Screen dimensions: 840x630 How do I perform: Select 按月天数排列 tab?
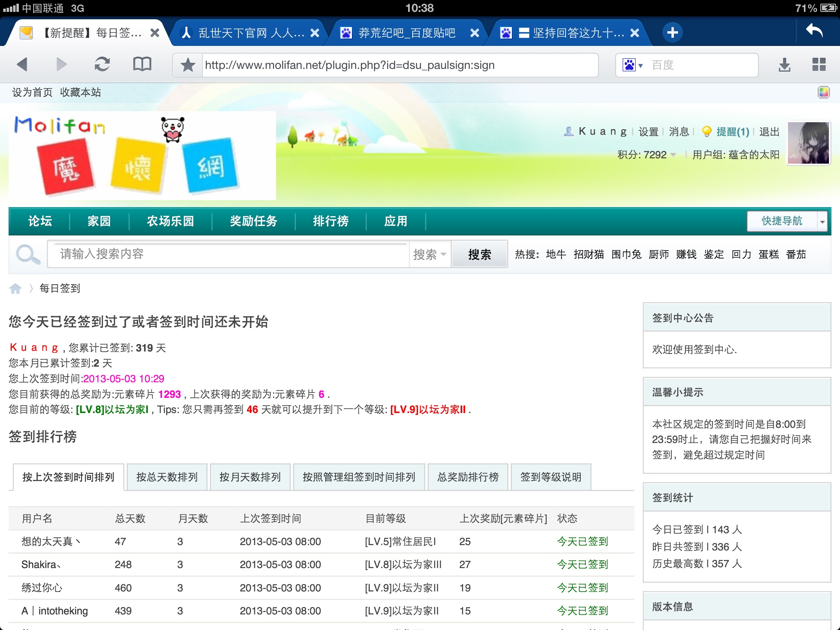click(250, 477)
